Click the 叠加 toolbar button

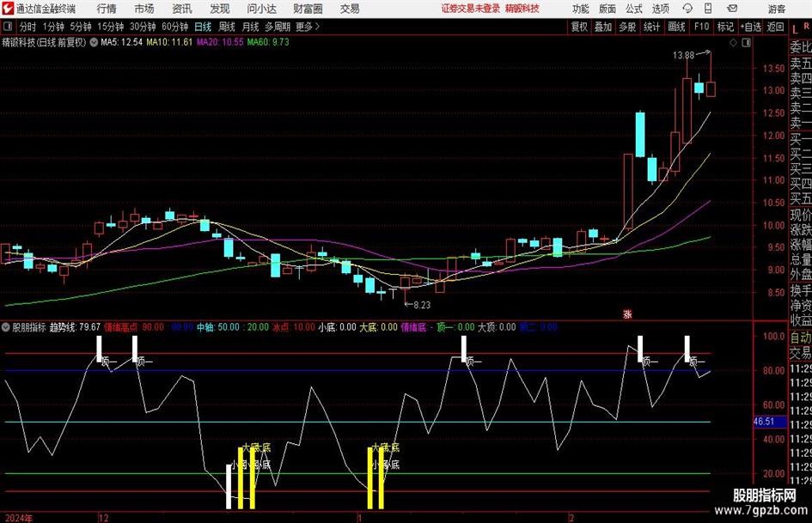coord(603,27)
